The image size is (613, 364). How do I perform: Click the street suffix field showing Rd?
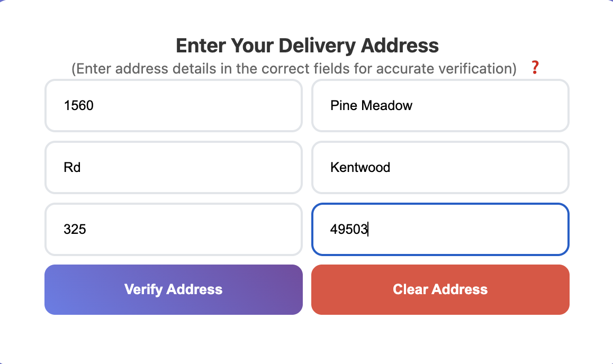click(173, 167)
